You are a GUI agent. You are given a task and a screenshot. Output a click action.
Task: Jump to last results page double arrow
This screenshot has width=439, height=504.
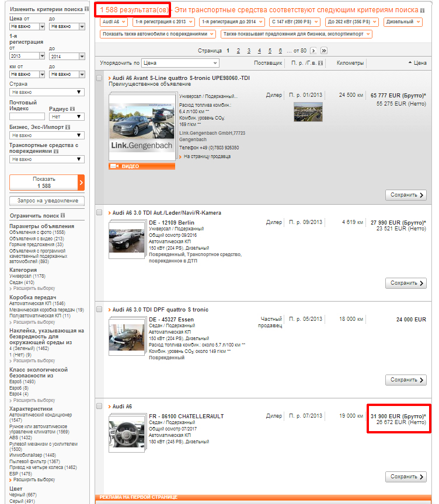pyautogui.click(x=324, y=51)
